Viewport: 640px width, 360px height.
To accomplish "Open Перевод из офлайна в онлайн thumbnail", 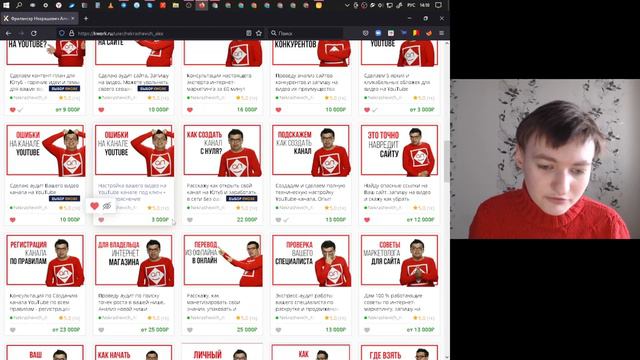I will point(223,260).
